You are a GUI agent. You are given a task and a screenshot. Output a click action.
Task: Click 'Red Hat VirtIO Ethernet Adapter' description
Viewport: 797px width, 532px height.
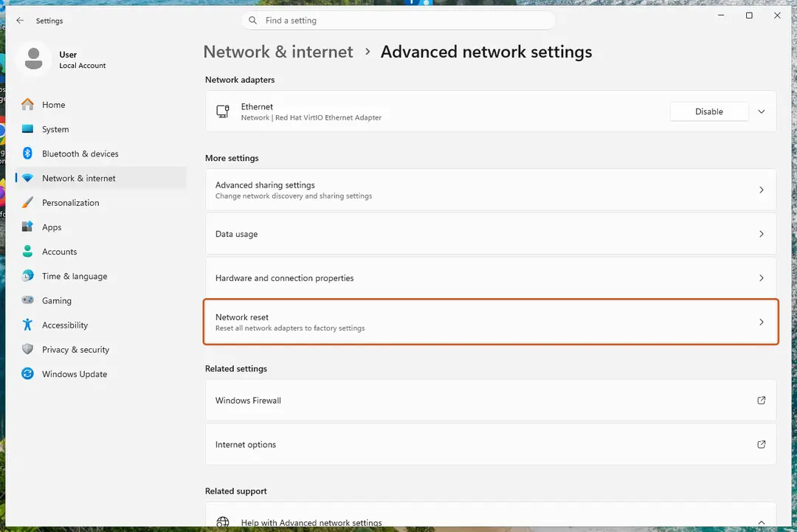coord(328,117)
